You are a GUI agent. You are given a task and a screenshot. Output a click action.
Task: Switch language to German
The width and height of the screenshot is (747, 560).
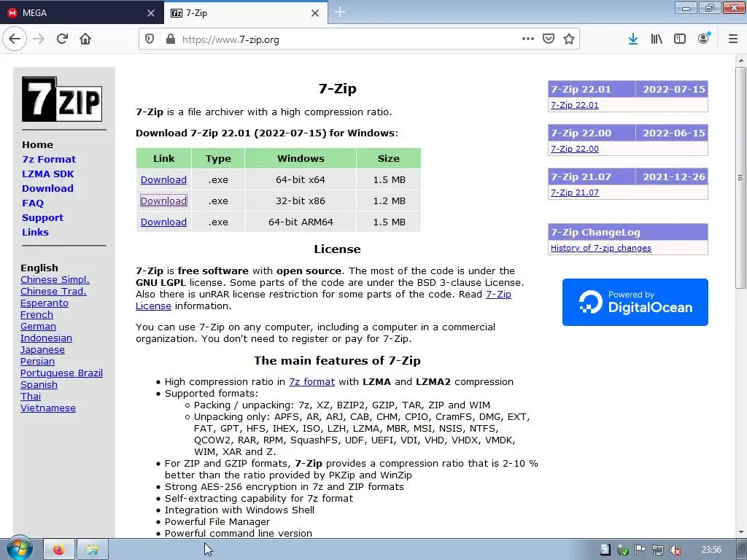pyautogui.click(x=38, y=327)
